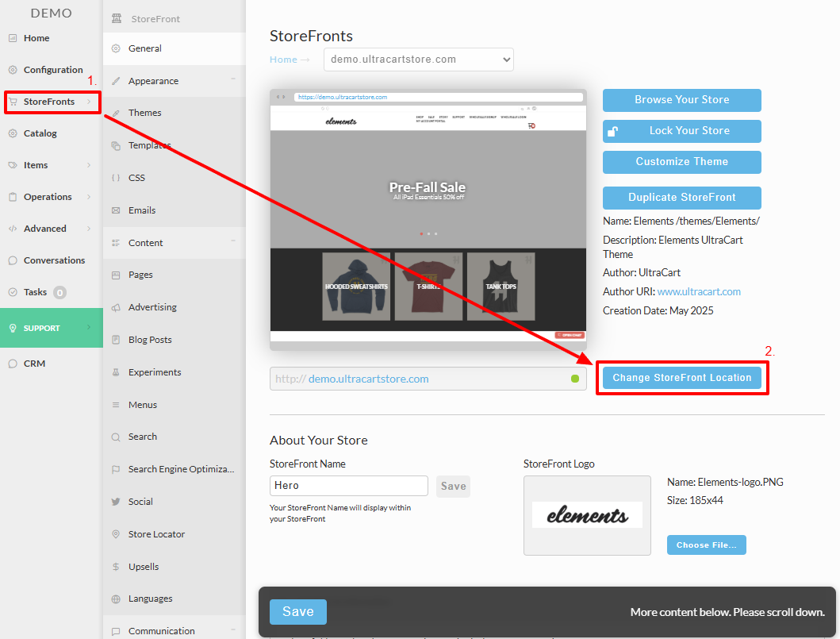Click the StoreFronts cart icon
The height and width of the screenshot is (639, 840).
point(13,102)
